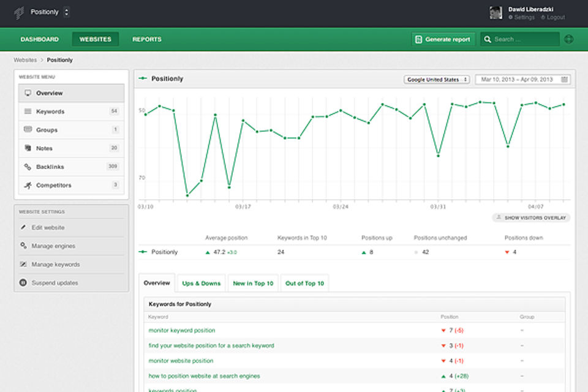Select the New in Top 10 tab

pos(253,283)
